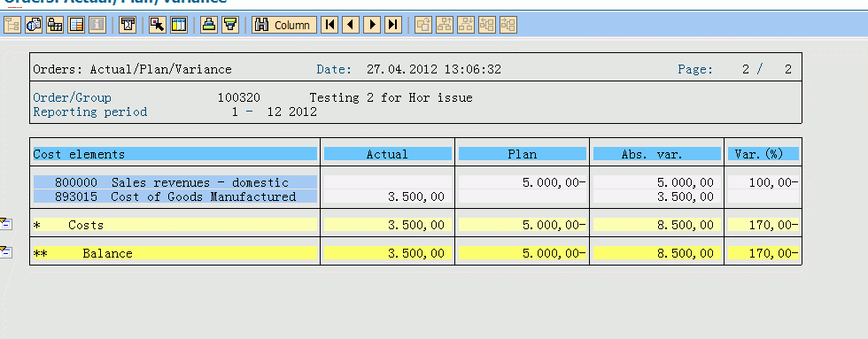The image size is (868, 339).
Task: Click the greyed hierarchy icon with the right arrow
Action: tap(508, 25)
